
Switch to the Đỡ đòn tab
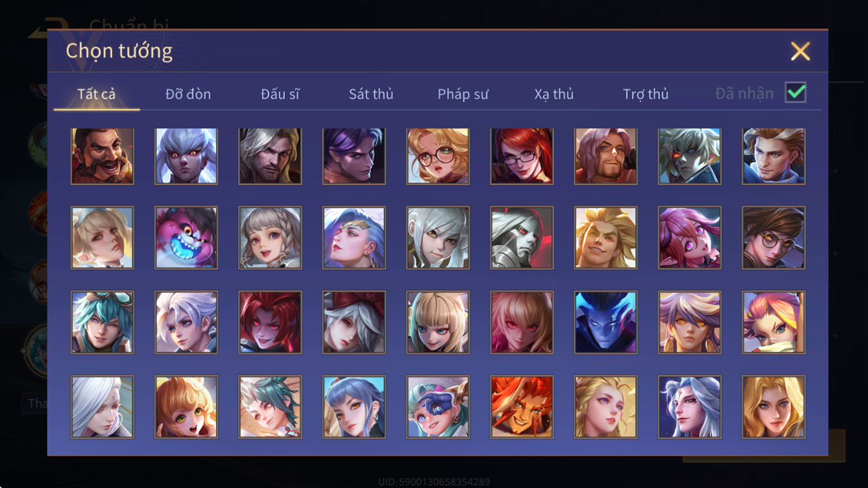(188, 94)
